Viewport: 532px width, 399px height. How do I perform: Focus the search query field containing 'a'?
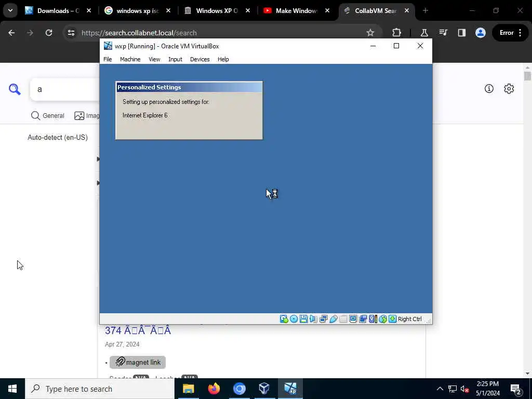click(x=65, y=89)
